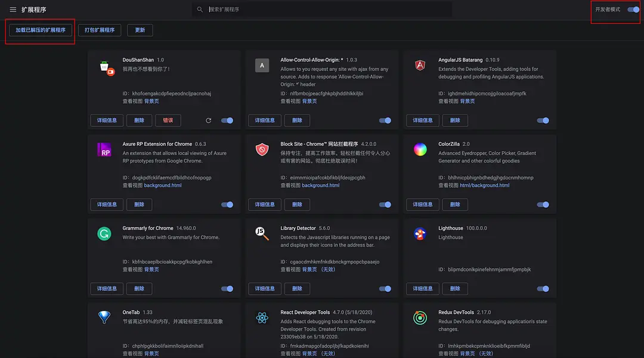This screenshot has width=644, height=358.
Task: Click the 更新 button
Action: pos(140,30)
